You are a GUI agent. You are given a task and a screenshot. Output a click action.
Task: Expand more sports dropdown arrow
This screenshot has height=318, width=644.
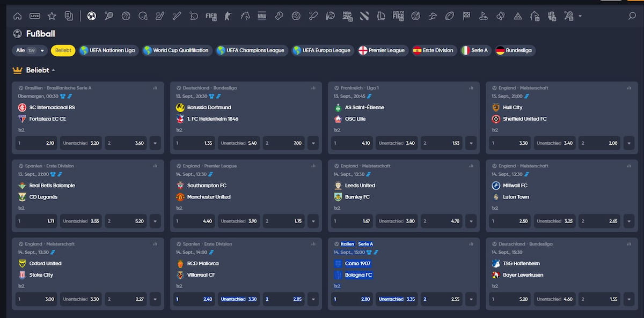click(580, 17)
